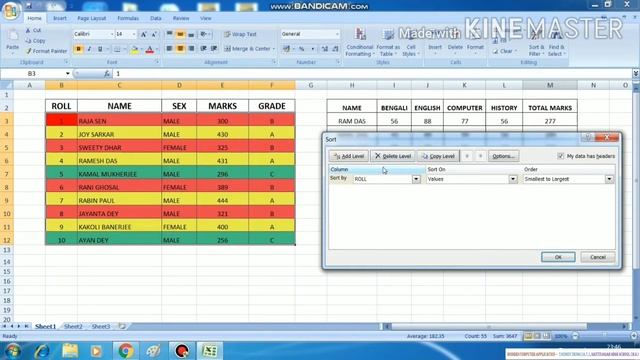Toggle Middle Align vertical alignment

180,34
